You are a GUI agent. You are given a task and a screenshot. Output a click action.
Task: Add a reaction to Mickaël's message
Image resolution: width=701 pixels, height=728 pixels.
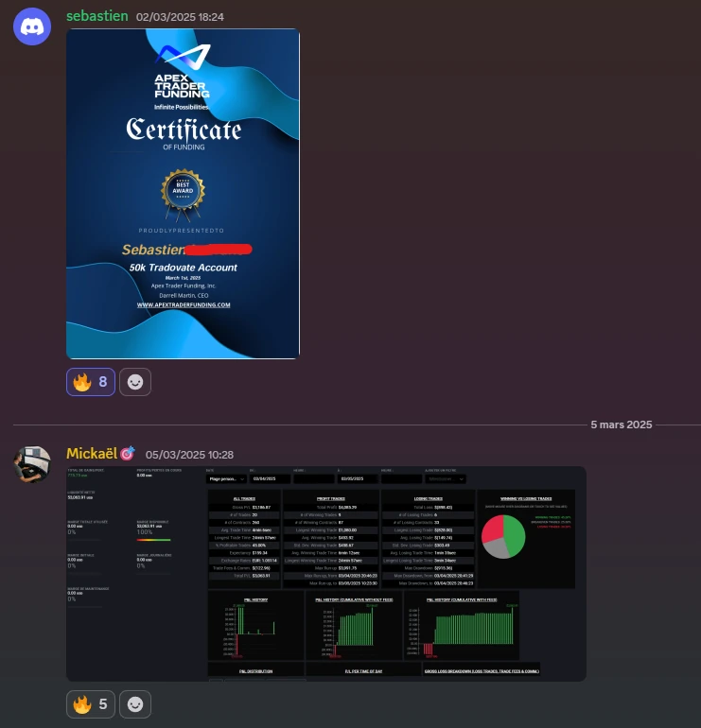click(135, 704)
